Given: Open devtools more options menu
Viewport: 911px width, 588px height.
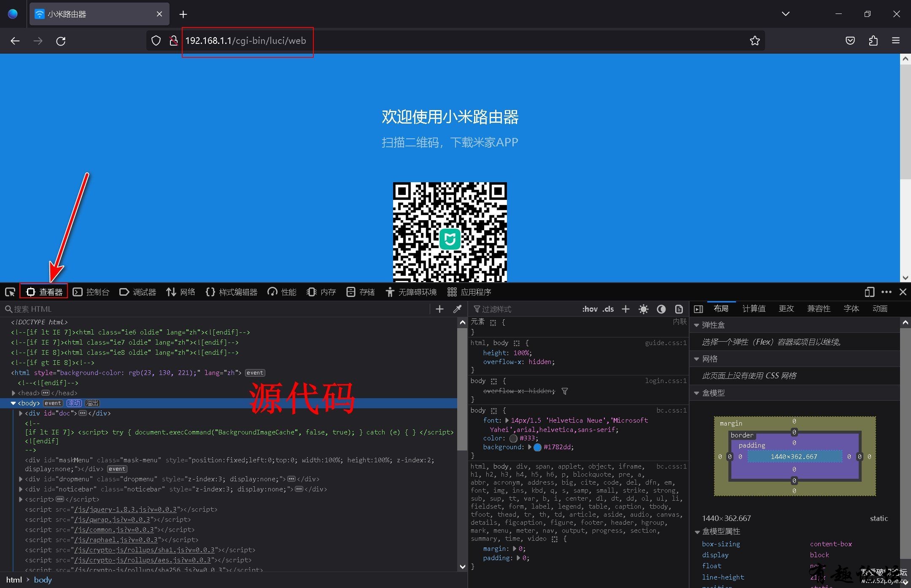Looking at the screenshot, I should (x=887, y=292).
